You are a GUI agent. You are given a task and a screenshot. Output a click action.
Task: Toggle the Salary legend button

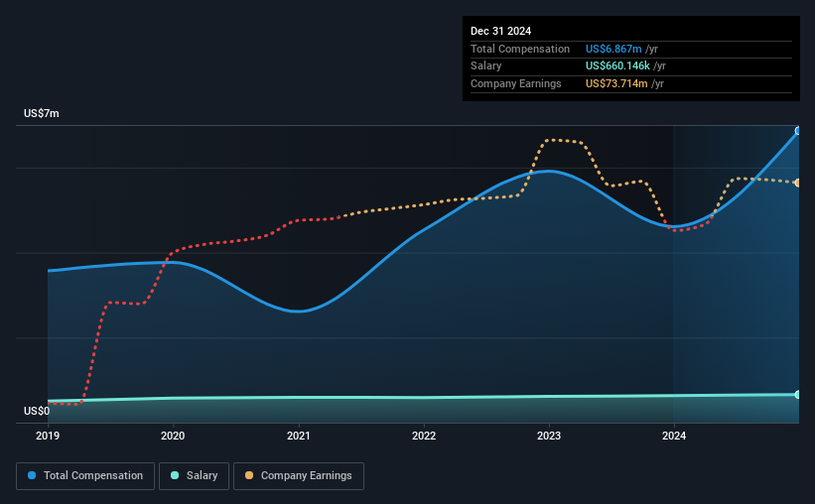click(194, 476)
